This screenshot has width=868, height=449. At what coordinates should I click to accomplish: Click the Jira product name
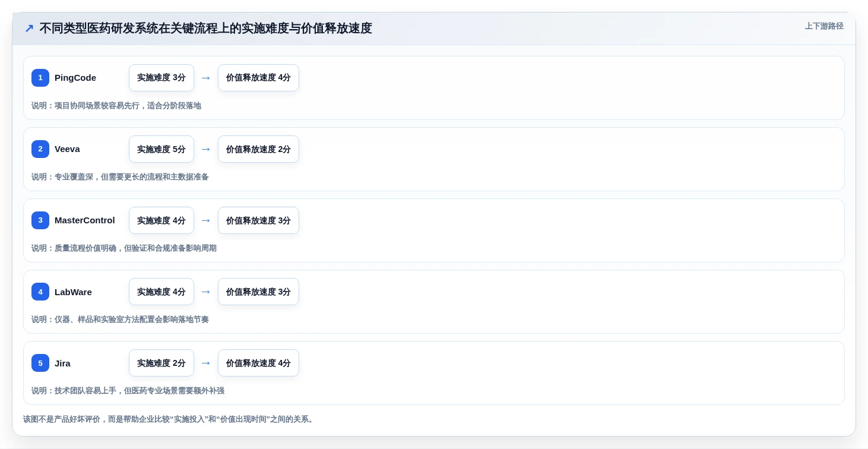click(62, 363)
